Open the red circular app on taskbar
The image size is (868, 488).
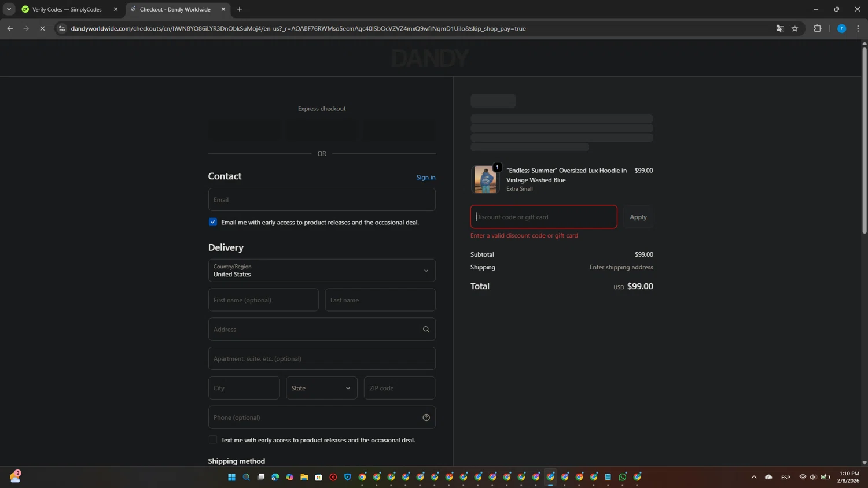[x=333, y=477]
